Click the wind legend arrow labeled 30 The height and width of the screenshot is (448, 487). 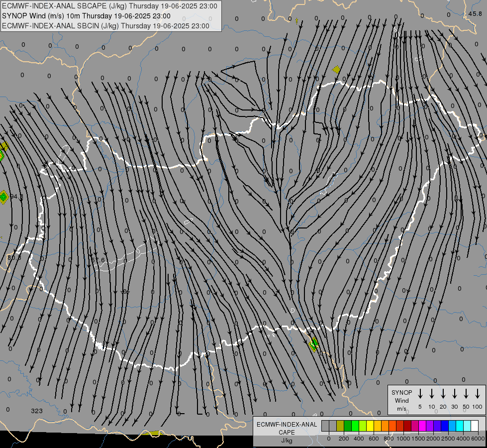(x=454, y=394)
